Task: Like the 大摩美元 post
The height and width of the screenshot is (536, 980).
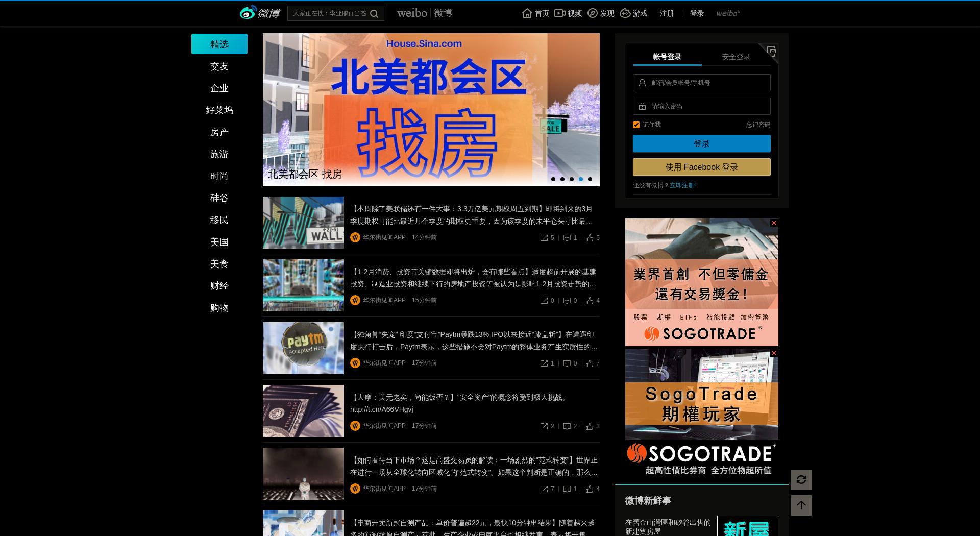Action: pos(590,426)
